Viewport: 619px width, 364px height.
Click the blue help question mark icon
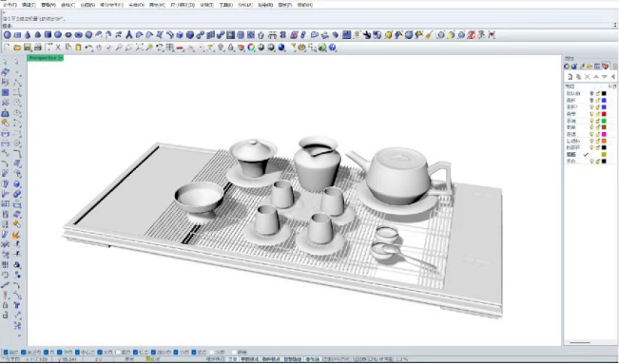[x=333, y=48]
